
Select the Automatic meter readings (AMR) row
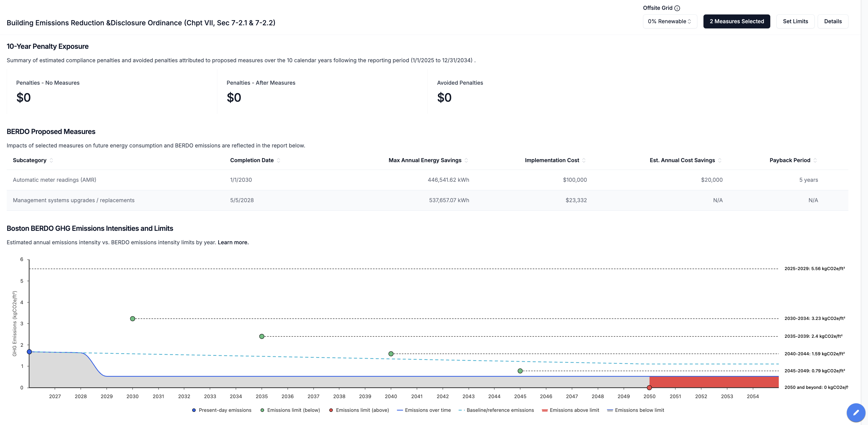[x=55, y=180]
